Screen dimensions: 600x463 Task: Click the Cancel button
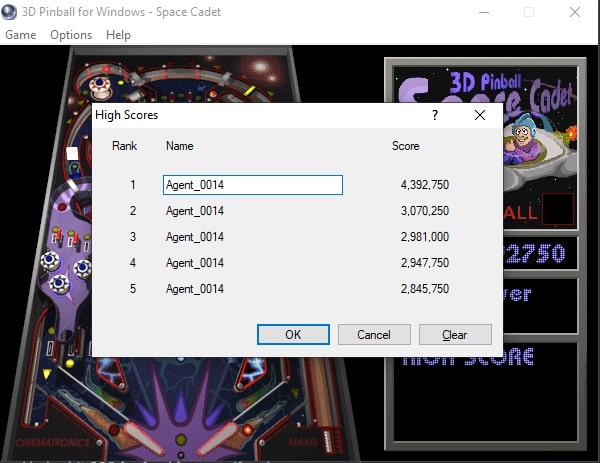pos(374,334)
